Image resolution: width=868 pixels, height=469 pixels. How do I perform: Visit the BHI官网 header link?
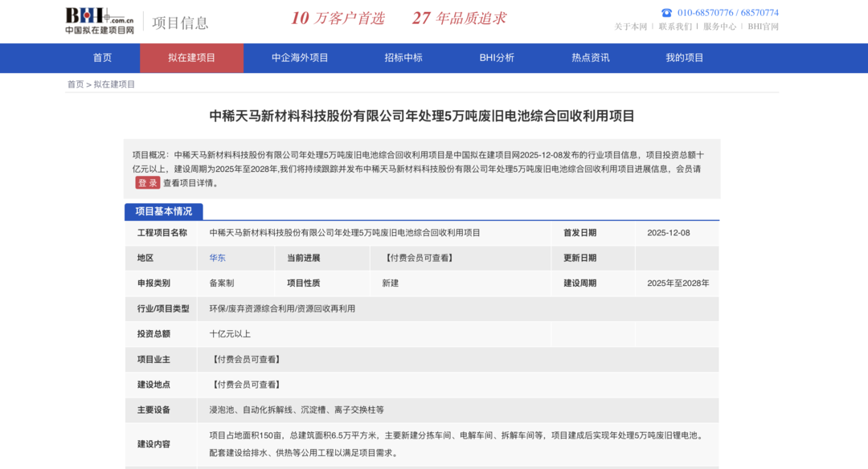[763, 27]
